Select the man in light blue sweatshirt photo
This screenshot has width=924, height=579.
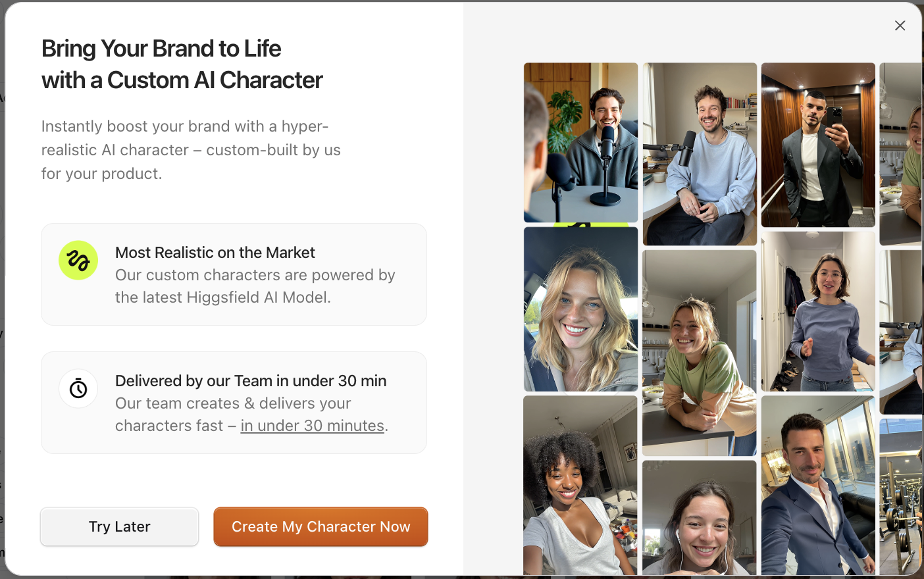coord(700,154)
